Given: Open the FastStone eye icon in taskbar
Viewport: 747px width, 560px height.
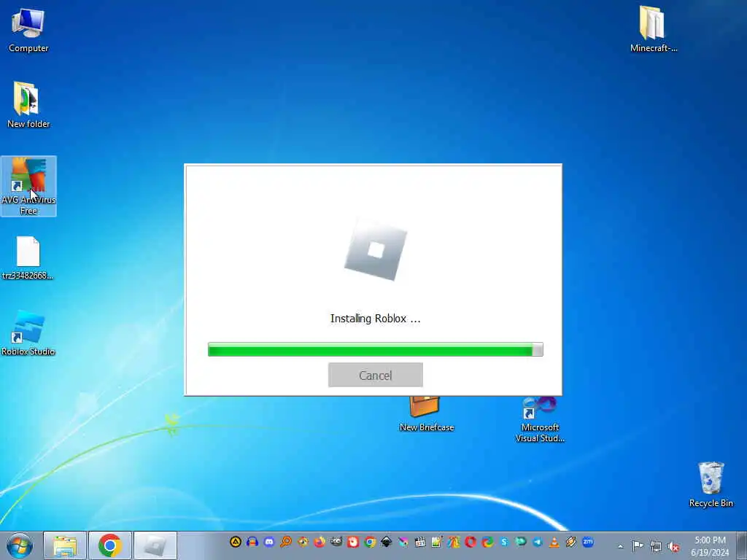Looking at the screenshot, I should click(x=303, y=542).
